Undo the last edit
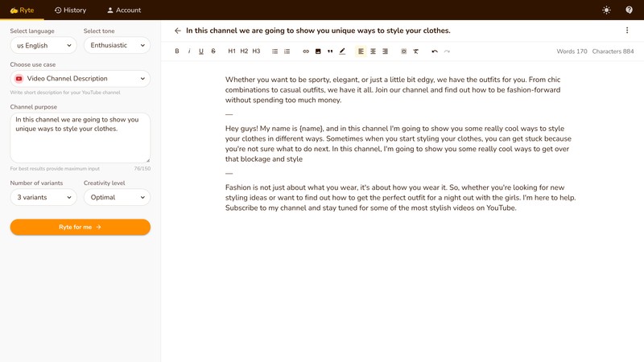This screenshot has height=362, width=644. point(435,51)
